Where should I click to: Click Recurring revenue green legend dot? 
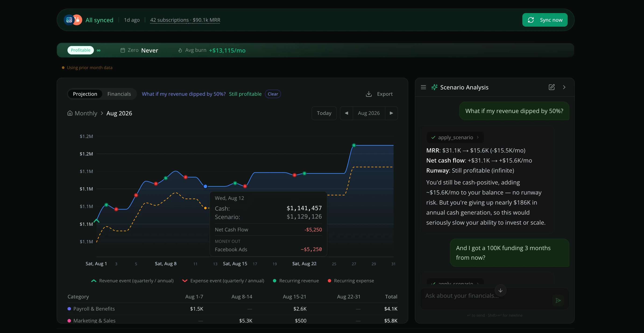point(275,281)
